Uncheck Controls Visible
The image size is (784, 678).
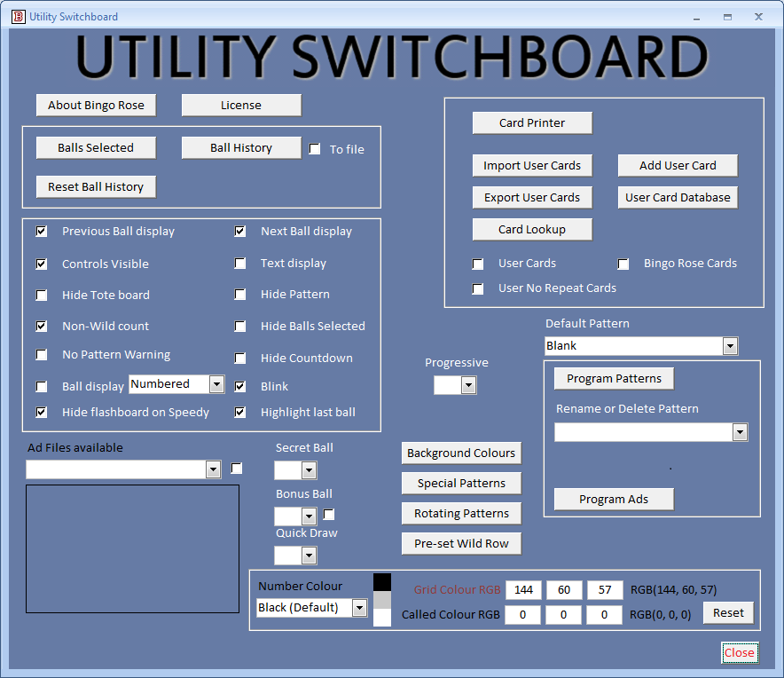42,264
